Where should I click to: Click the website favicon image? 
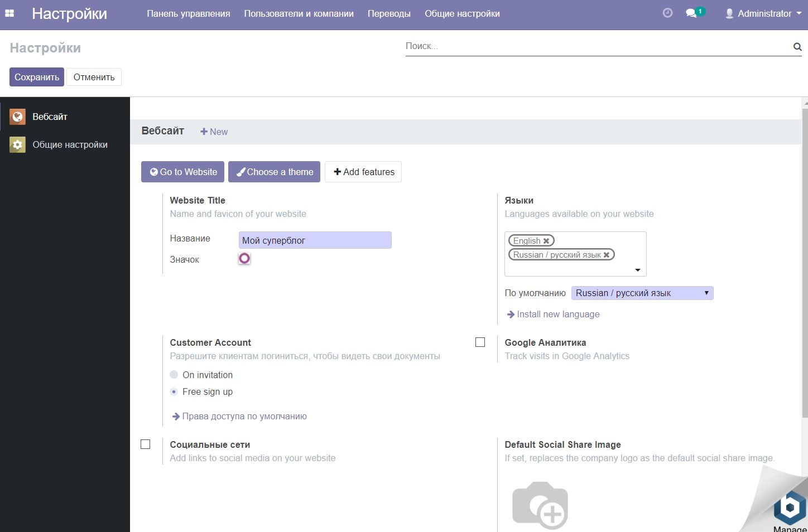pos(244,258)
